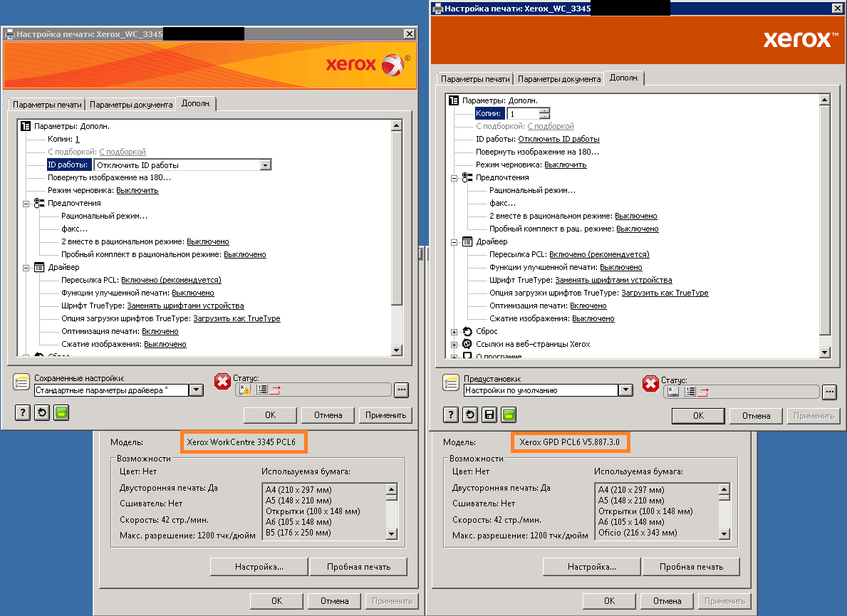Click the reset defaults arrow icon in left Xerox window

point(42,413)
